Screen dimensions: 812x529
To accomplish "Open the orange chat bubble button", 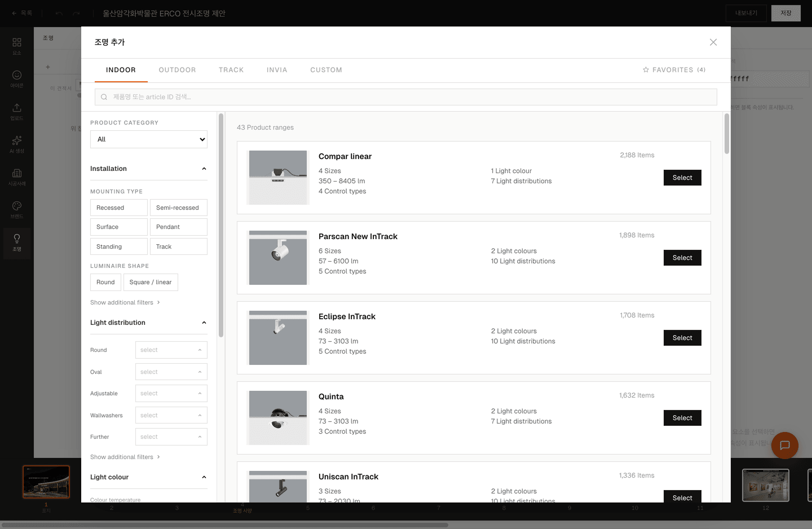I will click(785, 446).
